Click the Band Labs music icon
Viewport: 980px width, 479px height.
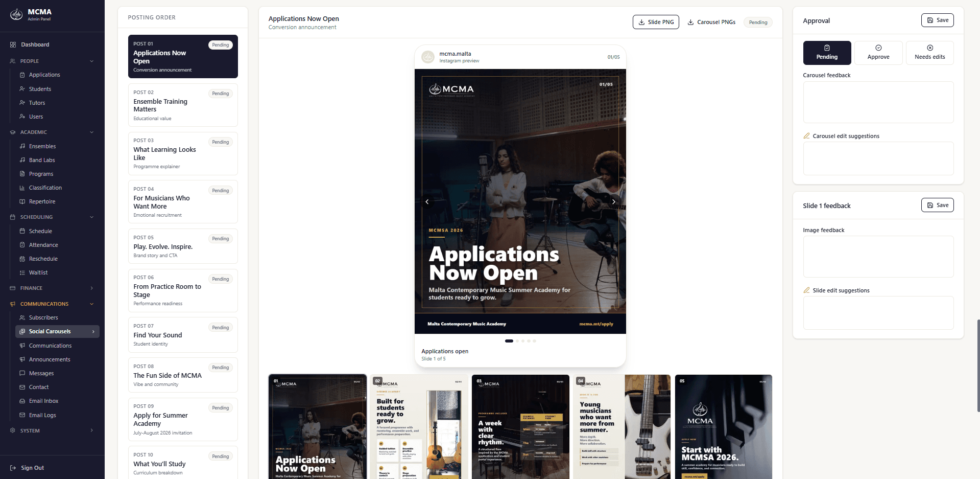pyautogui.click(x=22, y=160)
